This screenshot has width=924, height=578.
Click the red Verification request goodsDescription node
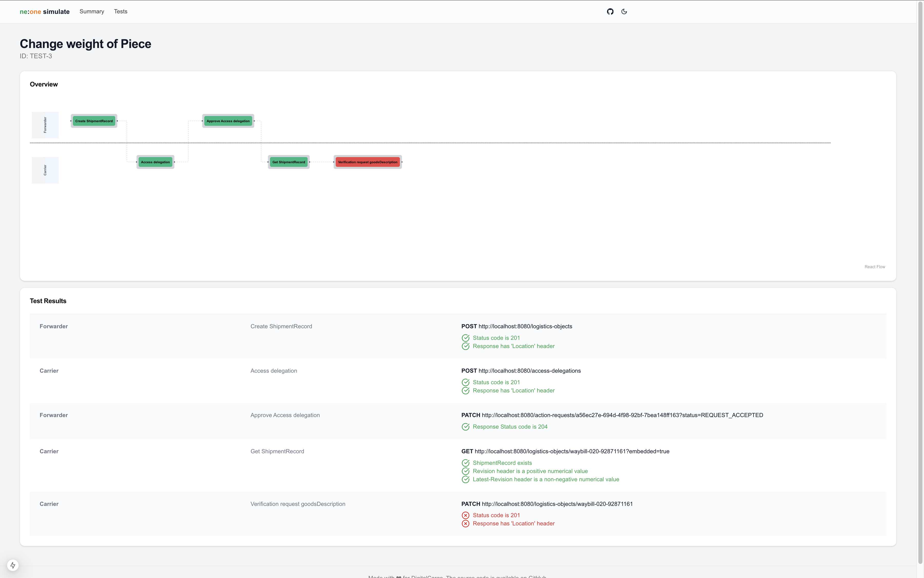(367, 162)
